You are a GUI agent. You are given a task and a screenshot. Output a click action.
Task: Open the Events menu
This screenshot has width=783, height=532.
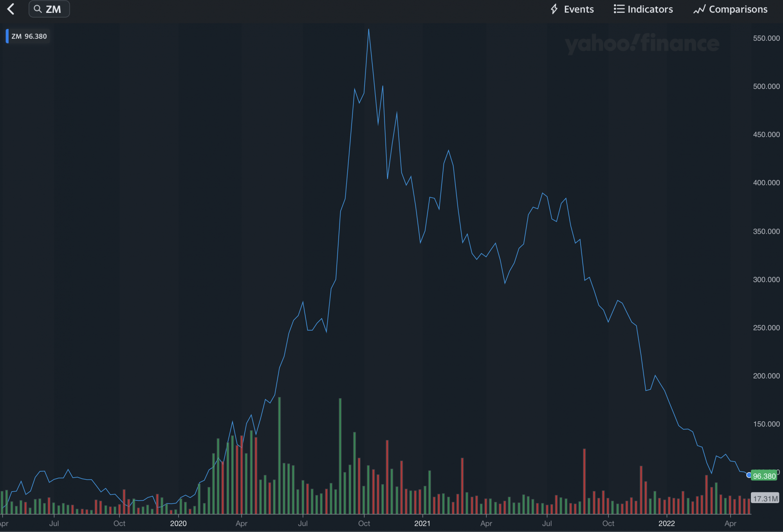click(x=572, y=9)
